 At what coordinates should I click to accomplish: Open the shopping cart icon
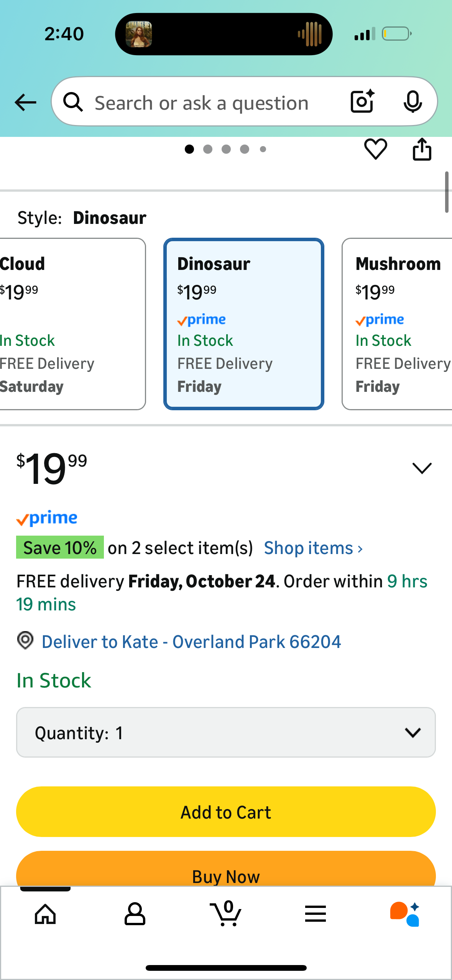pos(226,914)
